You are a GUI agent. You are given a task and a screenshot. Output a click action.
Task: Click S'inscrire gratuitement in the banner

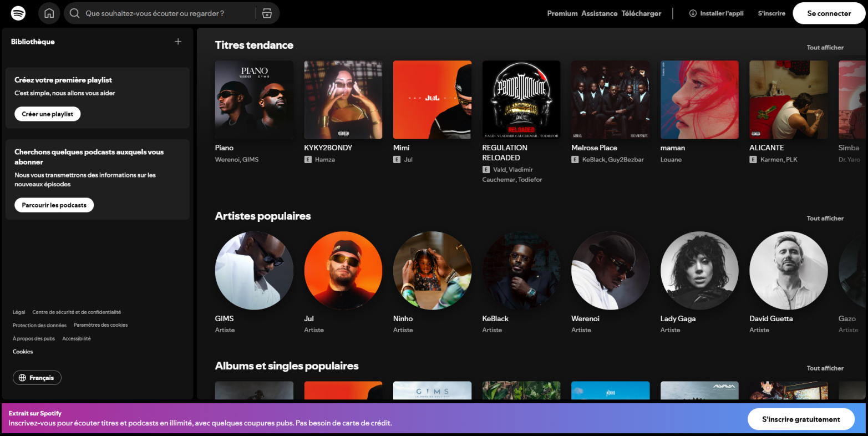pyautogui.click(x=800, y=419)
